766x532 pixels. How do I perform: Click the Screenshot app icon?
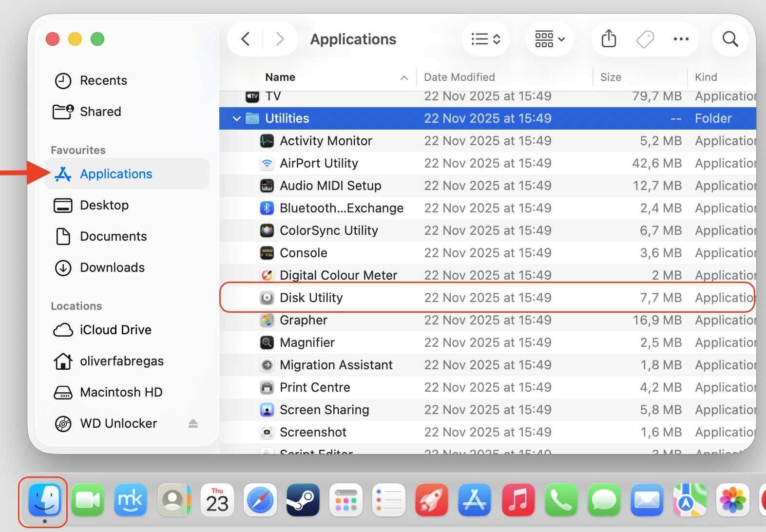(267, 432)
